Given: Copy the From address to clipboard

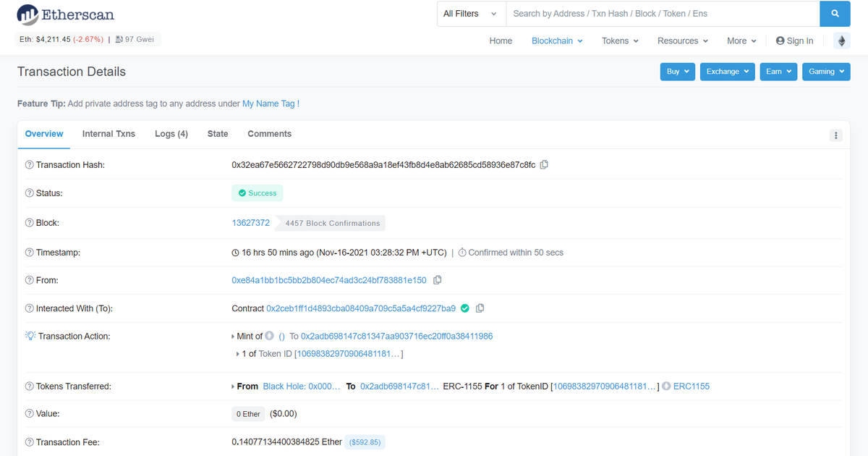Looking at the screenshot, I should pos(437,280).
